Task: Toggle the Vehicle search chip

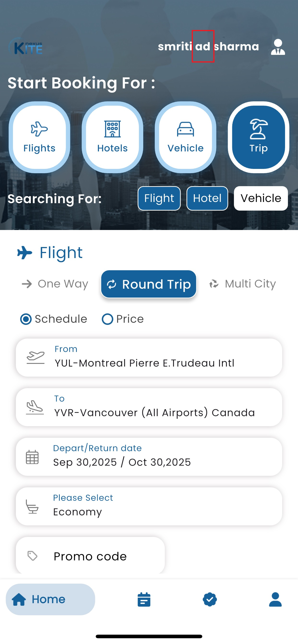Action: click(x=261, y=198)
